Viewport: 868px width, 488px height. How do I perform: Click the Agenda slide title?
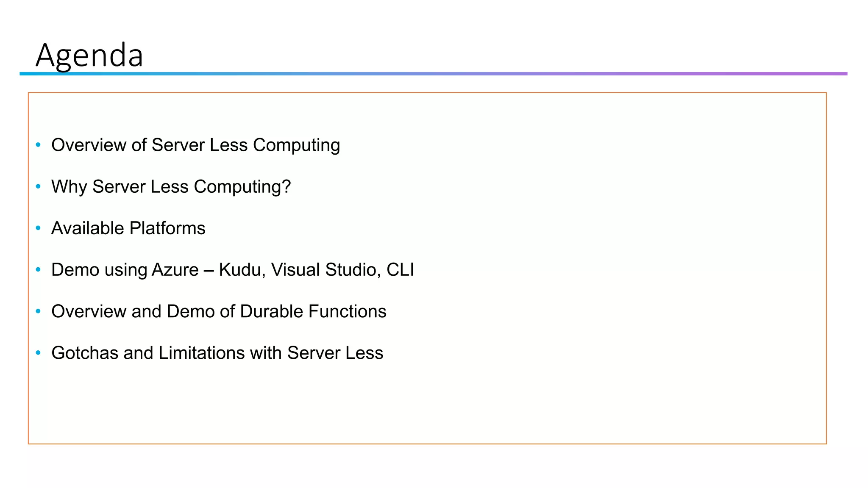click(x=89, y=55)
